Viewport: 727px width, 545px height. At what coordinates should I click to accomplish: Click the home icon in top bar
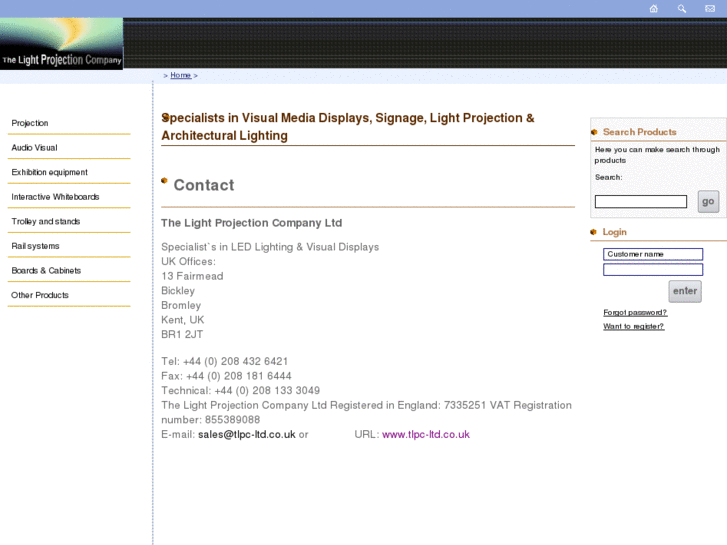pos(653,8)
